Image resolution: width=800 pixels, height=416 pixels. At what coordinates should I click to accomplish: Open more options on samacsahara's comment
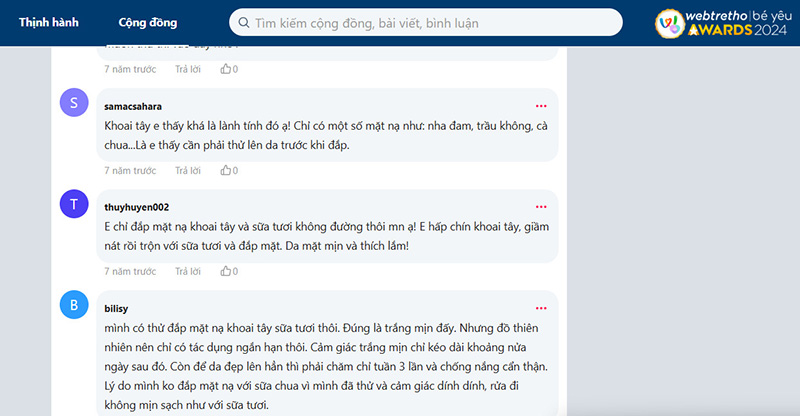point(541,106)
